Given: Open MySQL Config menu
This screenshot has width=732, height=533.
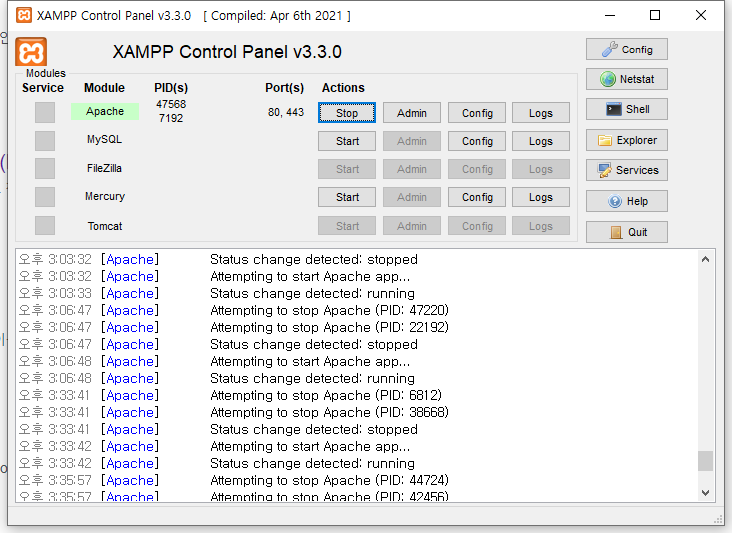Looking at the screenshot, I should click(x=477, y=141).
